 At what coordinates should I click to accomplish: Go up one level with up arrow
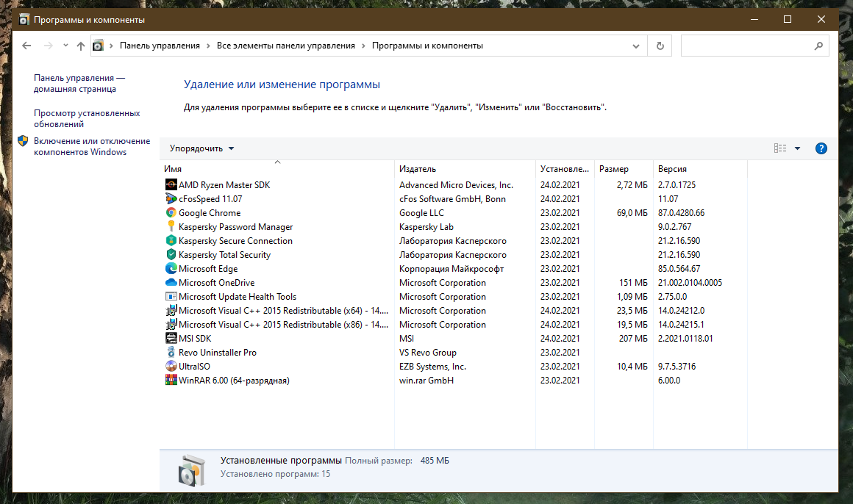[80, 46]
